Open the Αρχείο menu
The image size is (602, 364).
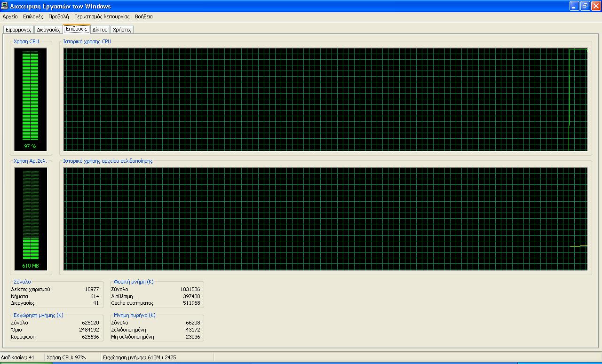(10, 16)
